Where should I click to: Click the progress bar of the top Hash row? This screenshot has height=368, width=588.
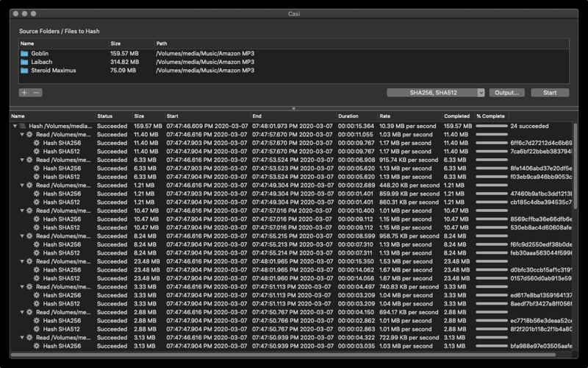click(x=492, y=126)
